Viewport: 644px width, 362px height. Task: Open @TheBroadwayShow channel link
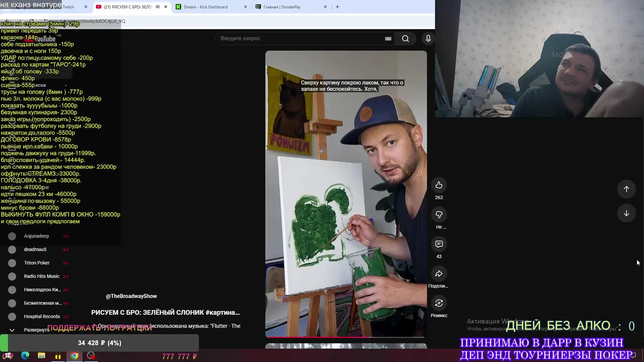[x=131, y=296]
